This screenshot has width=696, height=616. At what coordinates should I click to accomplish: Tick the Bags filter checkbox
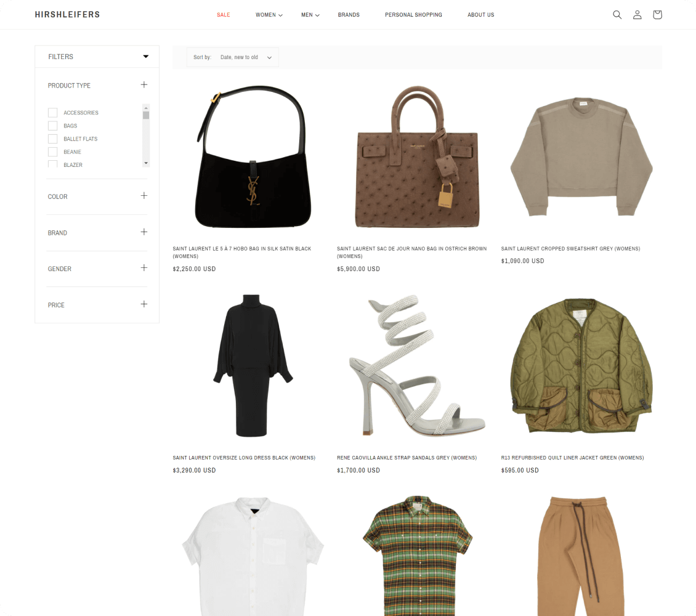(x=53, y=126)
